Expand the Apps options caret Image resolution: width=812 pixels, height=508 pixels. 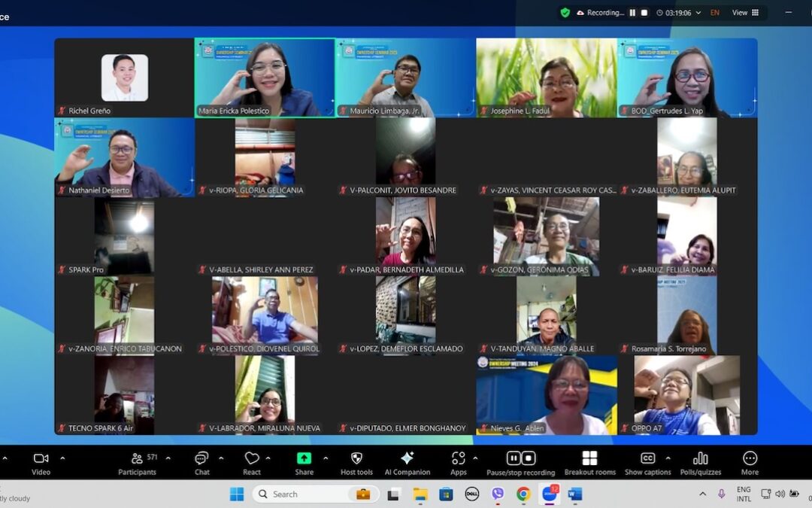[475, 458]
